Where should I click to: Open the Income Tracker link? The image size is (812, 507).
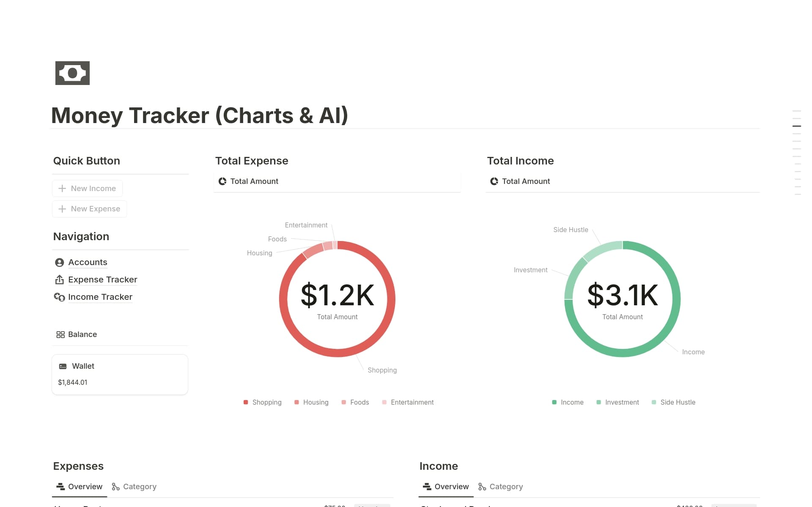pos(100,297)
